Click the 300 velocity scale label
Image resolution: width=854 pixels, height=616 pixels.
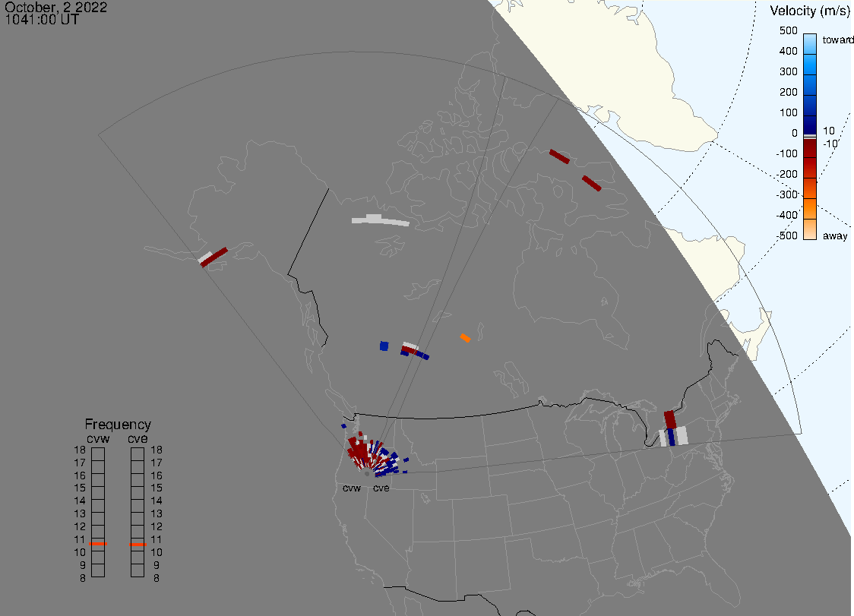(x=788, y=72)
